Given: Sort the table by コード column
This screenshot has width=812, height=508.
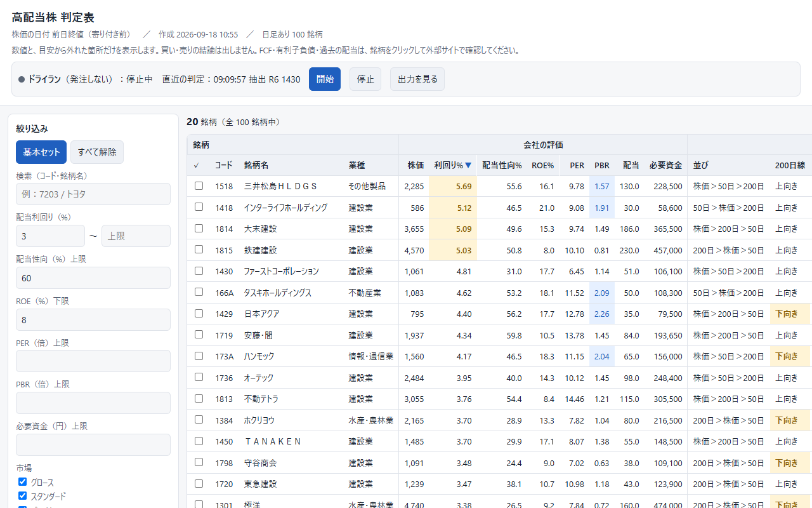Looking at the screenshot, I should [224, 166].
